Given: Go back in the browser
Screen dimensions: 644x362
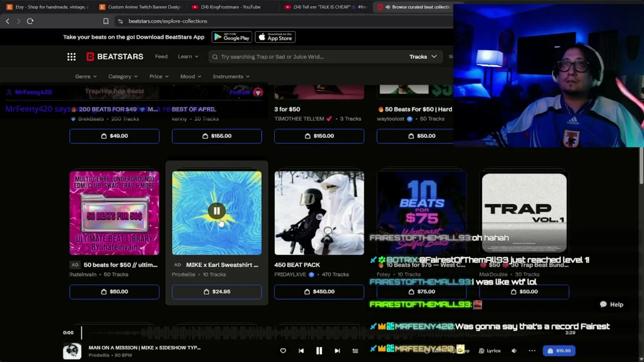Looking at the screenshot, I should [8, 21].
